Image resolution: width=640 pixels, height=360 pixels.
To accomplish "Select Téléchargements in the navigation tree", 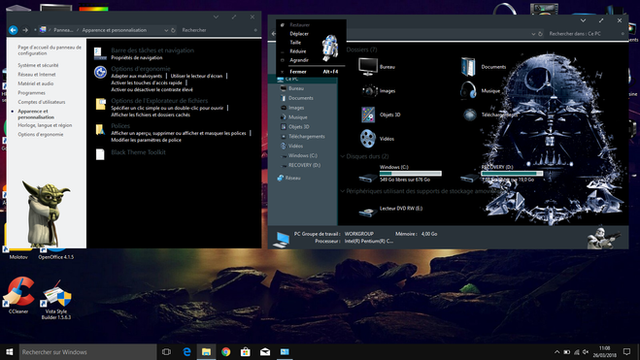I will [307, 136].
